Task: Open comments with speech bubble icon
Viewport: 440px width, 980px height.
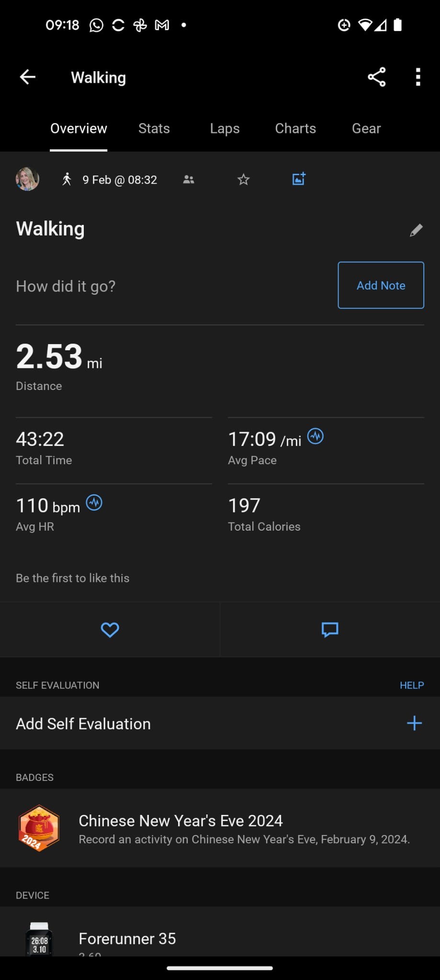Action: (330, 630)
